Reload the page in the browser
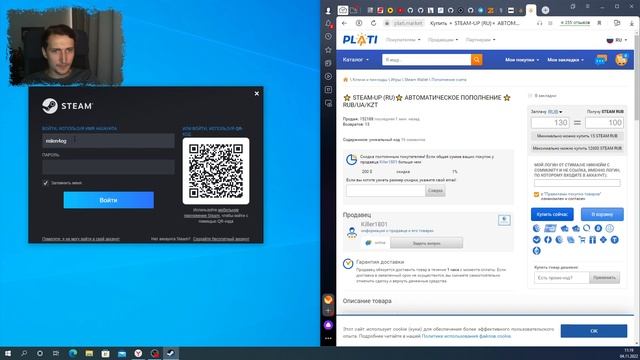The image size is (640, 360). pyautogui.click(x=373, y=23)
